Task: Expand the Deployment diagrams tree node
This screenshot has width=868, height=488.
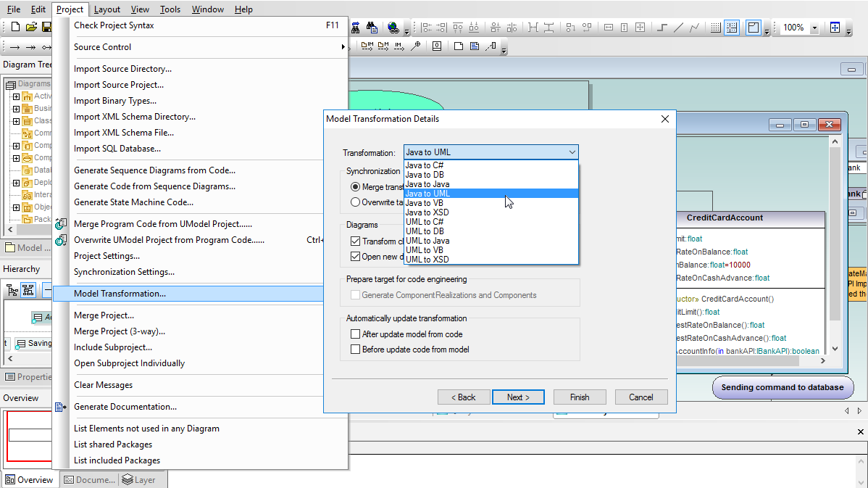Action: [17, 183]
